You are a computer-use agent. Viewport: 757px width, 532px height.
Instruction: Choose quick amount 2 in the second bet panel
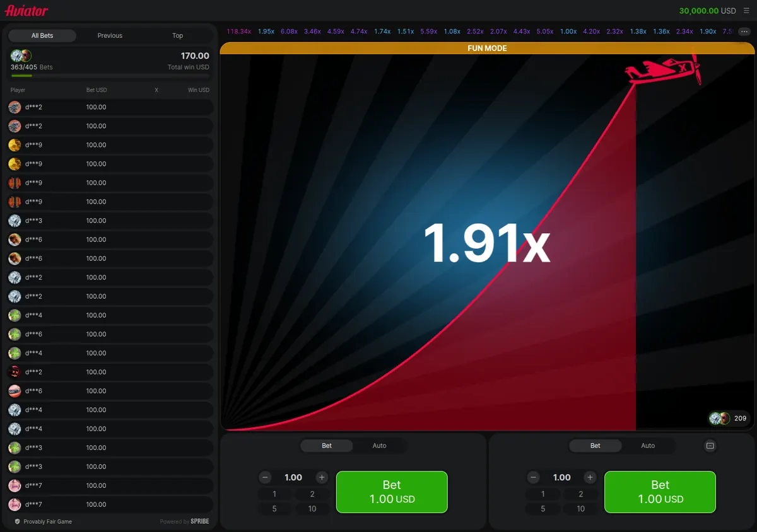(581, 494)
